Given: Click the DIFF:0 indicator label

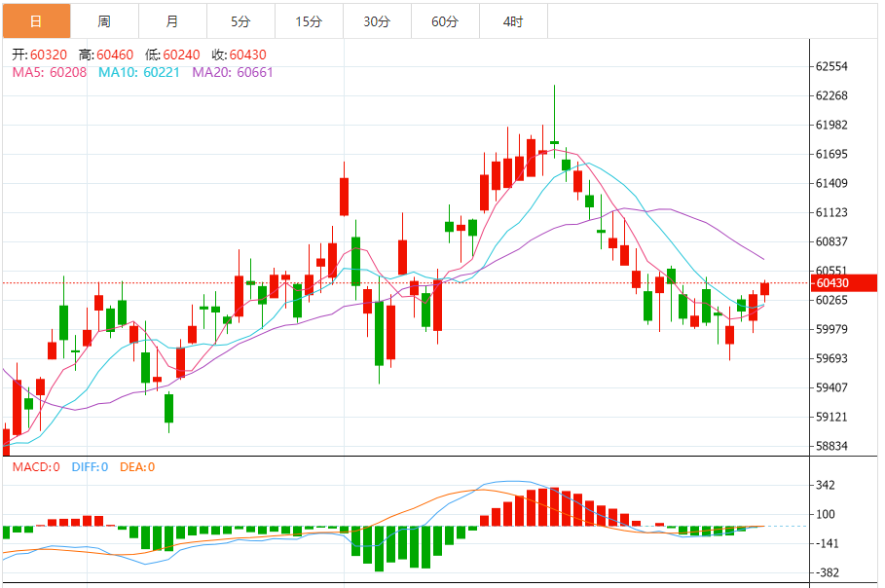Looking at the screenshot, I should 90,467.
